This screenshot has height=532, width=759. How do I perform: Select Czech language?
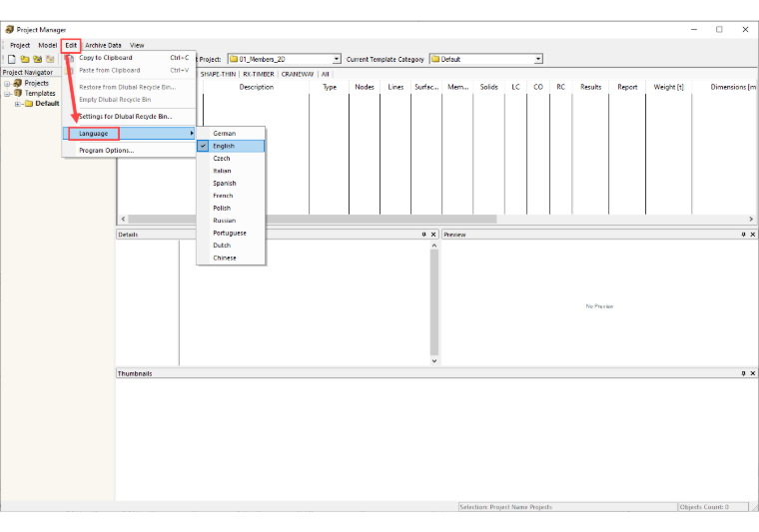(x=231, y=158)
